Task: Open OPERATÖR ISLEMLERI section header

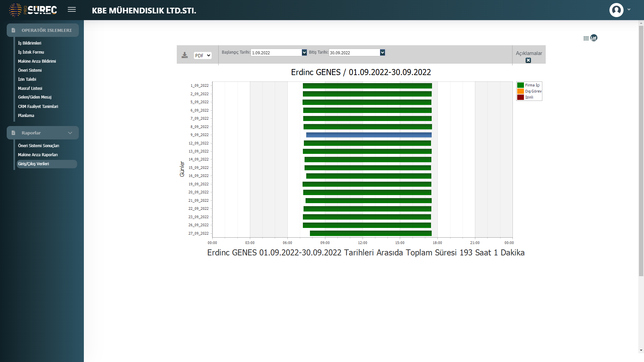Action: [x=43, y=30]
